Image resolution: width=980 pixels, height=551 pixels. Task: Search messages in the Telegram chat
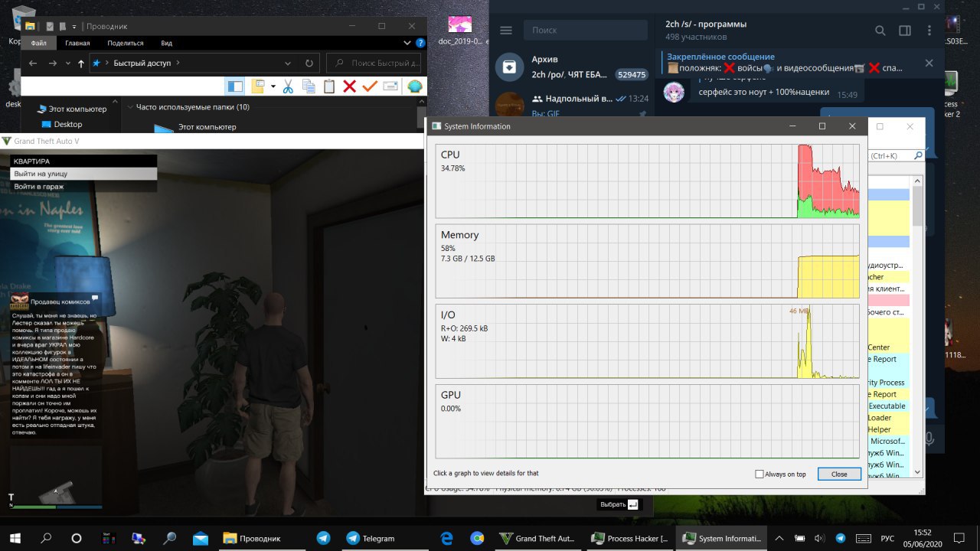pos(880,31)
